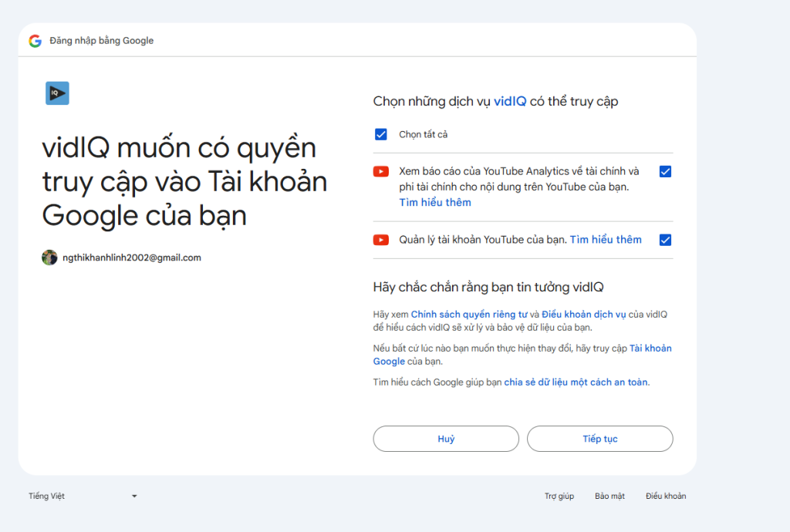Viewport: 790px width, 532px height.
Task: Uncheck the 'Quản lý tài khoản YouTube' checkbox
Action: (x=665, y=240)
